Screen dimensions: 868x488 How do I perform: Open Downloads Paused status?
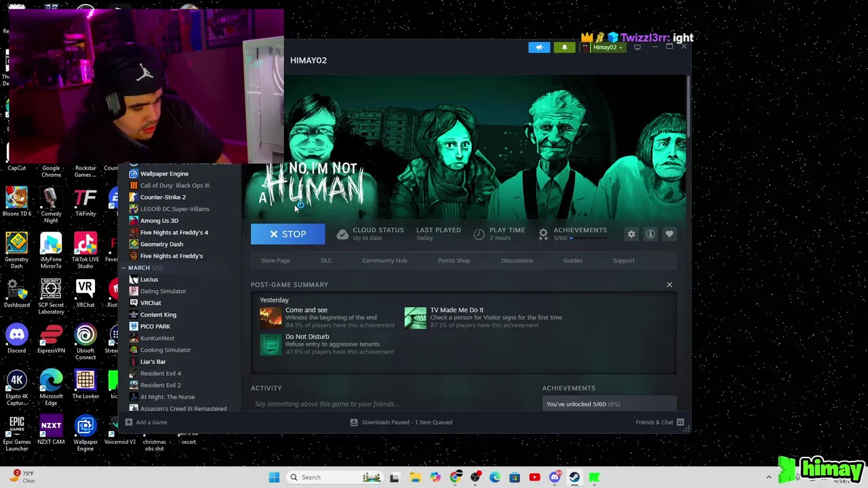click(401, 422)
